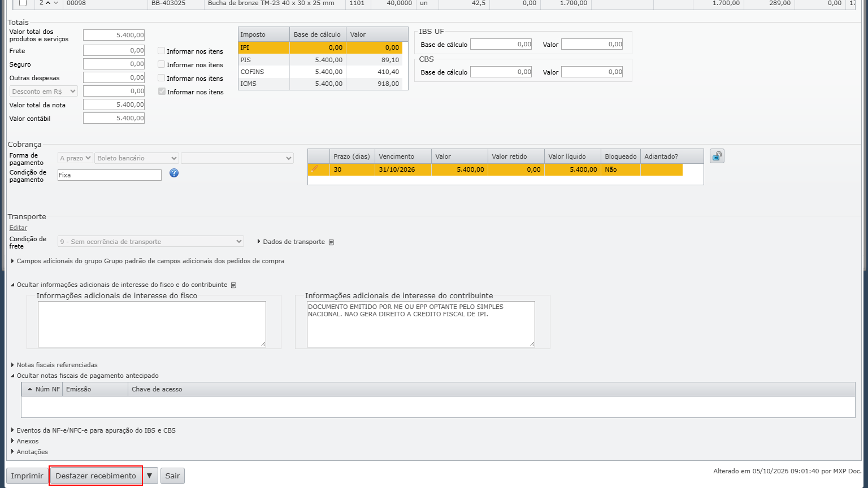
Task: Expand Campos adicionais do grupo padrão section
Action: [147, 261]
